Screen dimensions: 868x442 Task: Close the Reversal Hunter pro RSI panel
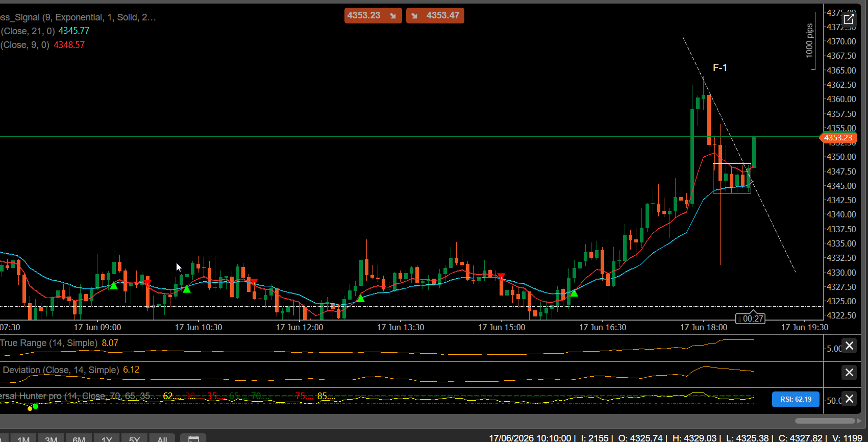coord(849,399)
